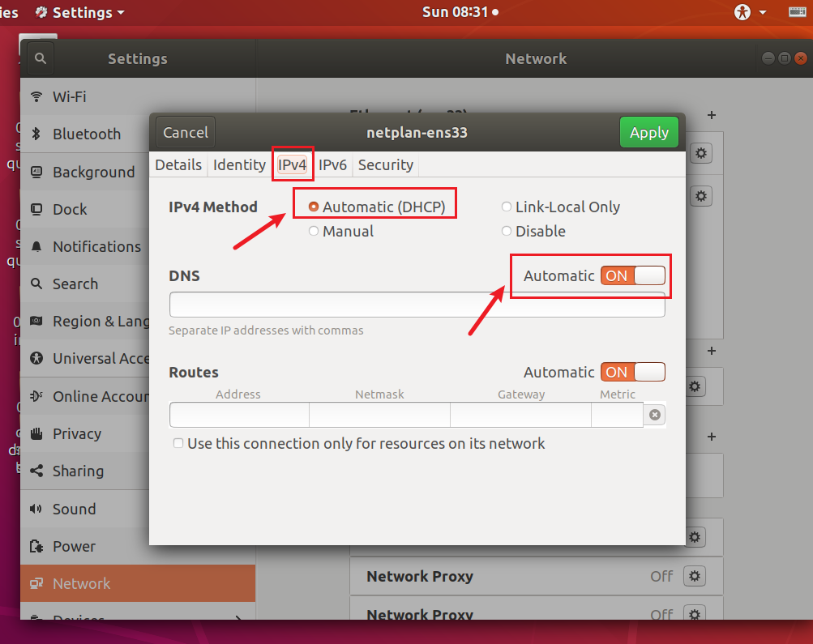The image size is (813, 644).
Task: Open Search settings in sidebar
Action: coord(138,284)
